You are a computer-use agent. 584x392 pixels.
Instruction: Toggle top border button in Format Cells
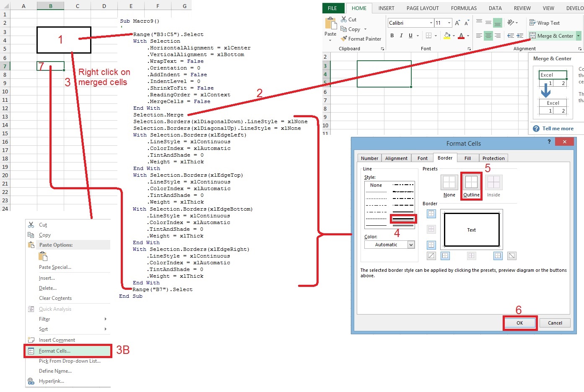tap(431, 214)
